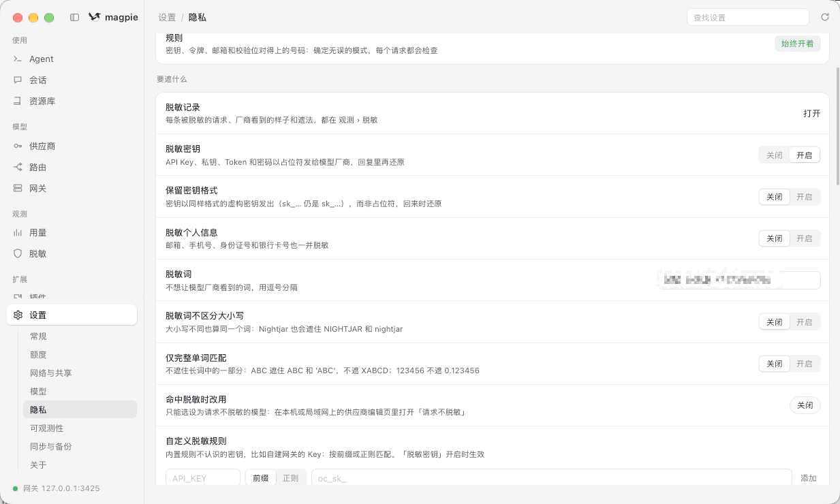This screenshot has width=840, height=504.
Task: Open the 模型 settings subsection
Action: [x=80, y=392]
